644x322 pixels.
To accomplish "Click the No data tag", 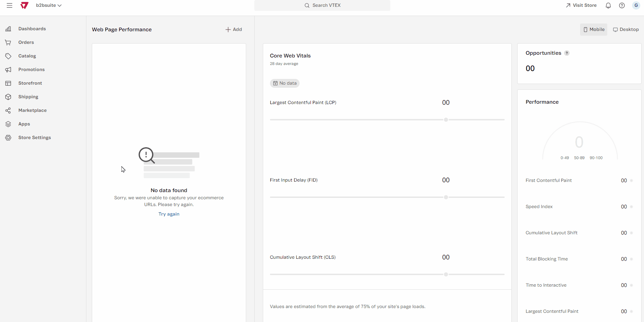I will click(285, 83).
